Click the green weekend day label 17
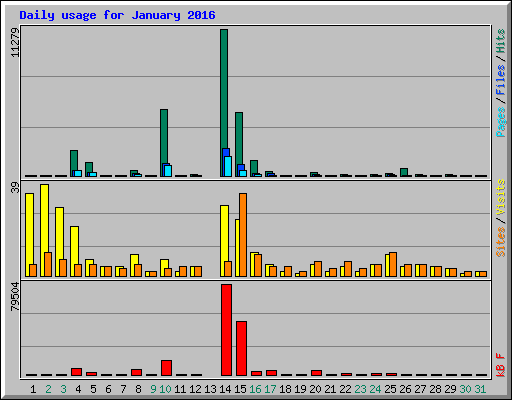The image size is (512, 400). 270,389
